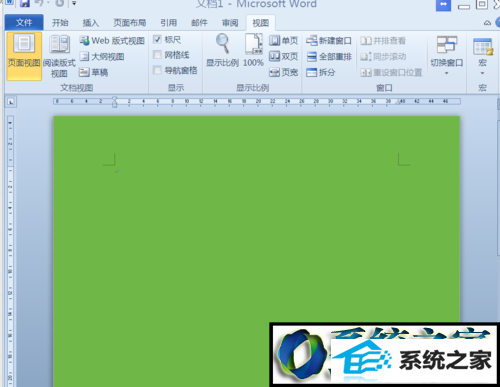Click Synchronous Scrolling (同步滚动)
This screenshot has width=500, height=387.
[x=383, y=56]
